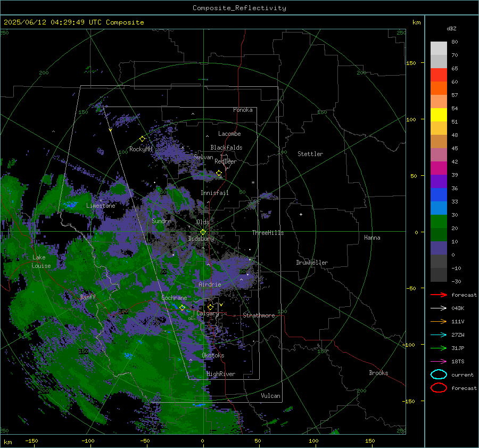
Task: Click the 80 dBZ light gray swatch
Action: pyautogui.click(x=439, y=48)
